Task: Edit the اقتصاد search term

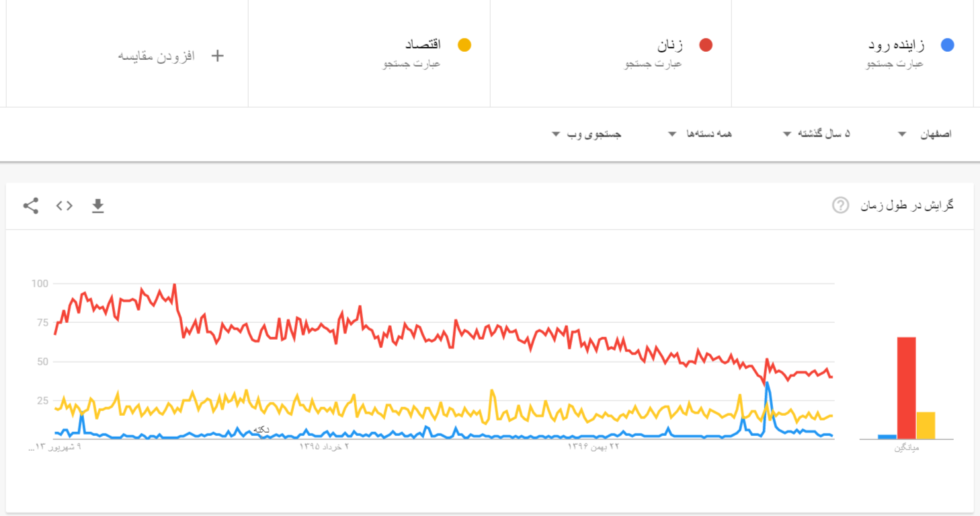Action: point(423,44)
